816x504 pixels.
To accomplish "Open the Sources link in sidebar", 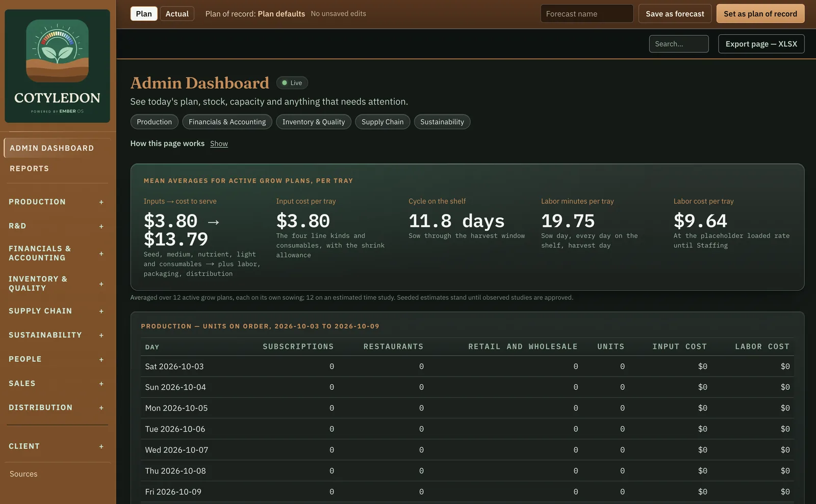I will (x=23, y=474).
